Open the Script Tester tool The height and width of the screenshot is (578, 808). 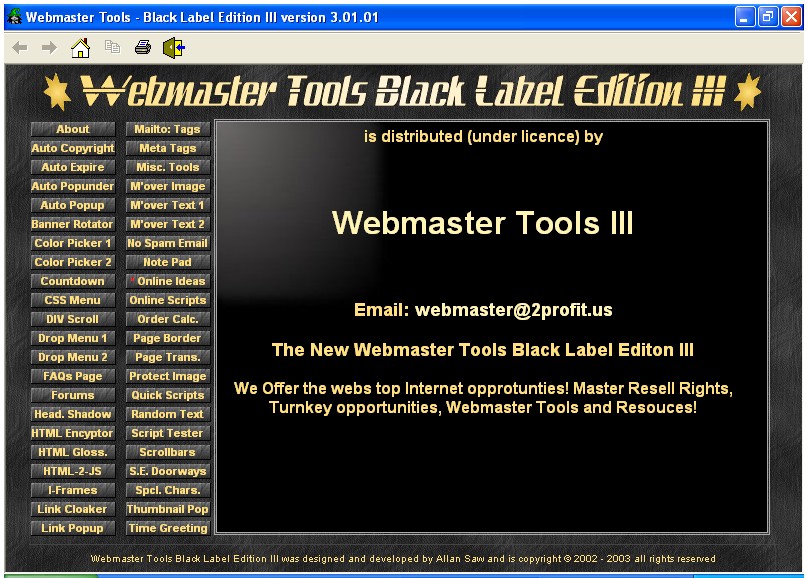(168, 433)
